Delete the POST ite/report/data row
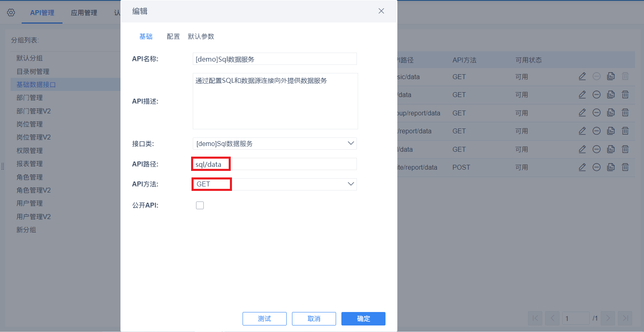This screenshot has height=332, width=644. (625, 167)
